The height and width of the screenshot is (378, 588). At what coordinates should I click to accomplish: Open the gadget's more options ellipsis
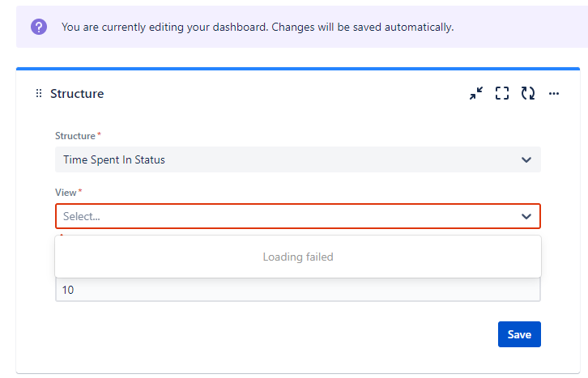(x=553, y=93)
